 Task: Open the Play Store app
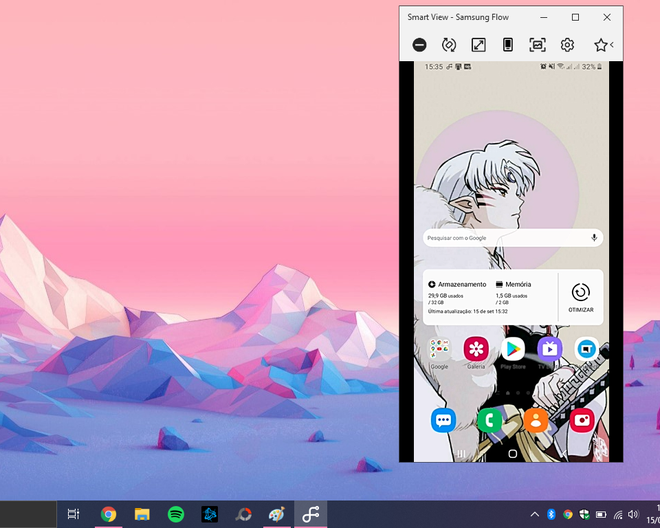click(513, 349)
